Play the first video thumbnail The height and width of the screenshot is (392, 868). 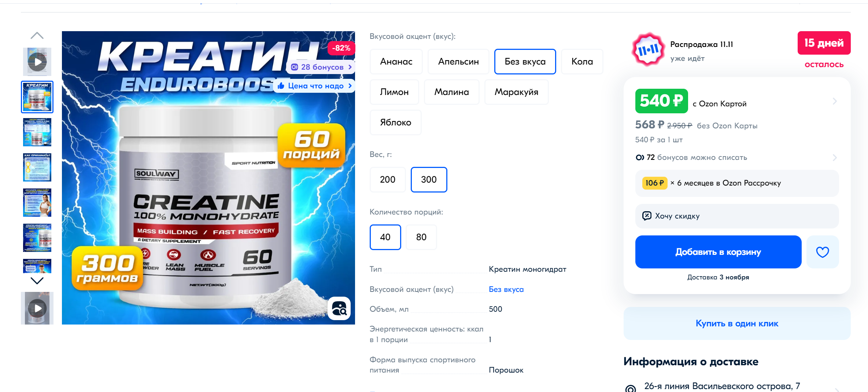coord(37,62)
